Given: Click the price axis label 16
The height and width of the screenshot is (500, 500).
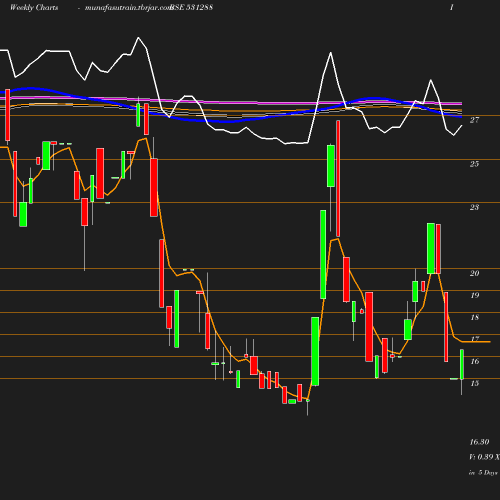Looking at the screenshot, I should tap(474, 361).
